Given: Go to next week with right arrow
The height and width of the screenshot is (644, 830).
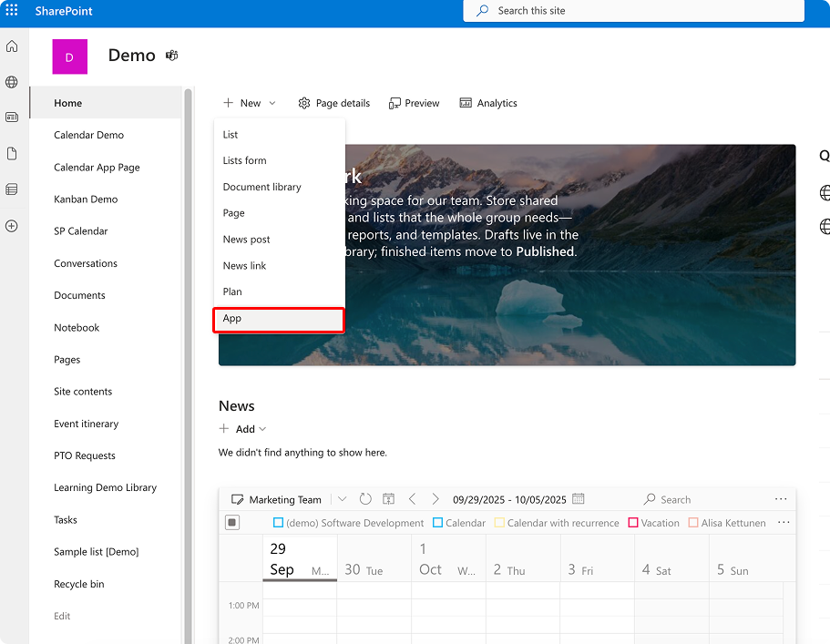Looking at the screenshot, I should point(435,499).
